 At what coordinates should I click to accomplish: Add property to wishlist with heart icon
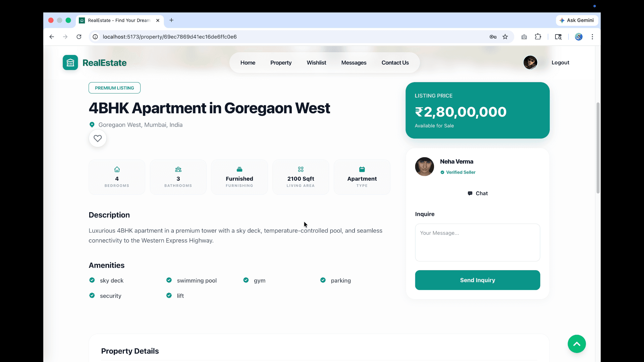(98, 138)
